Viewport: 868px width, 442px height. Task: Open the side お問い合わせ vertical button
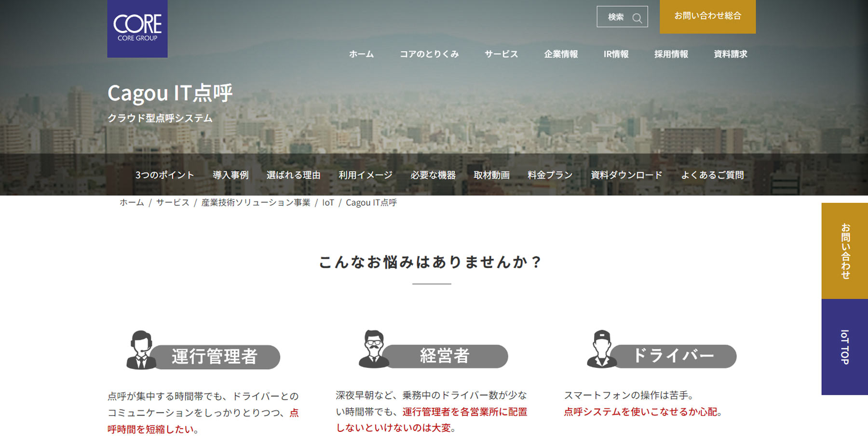[x=845, y=251]
